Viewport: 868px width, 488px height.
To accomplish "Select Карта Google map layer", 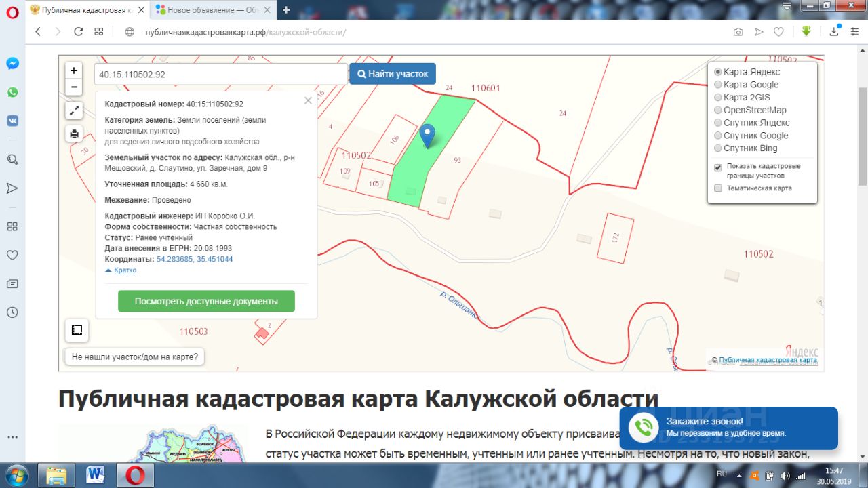I will point(718,85).
